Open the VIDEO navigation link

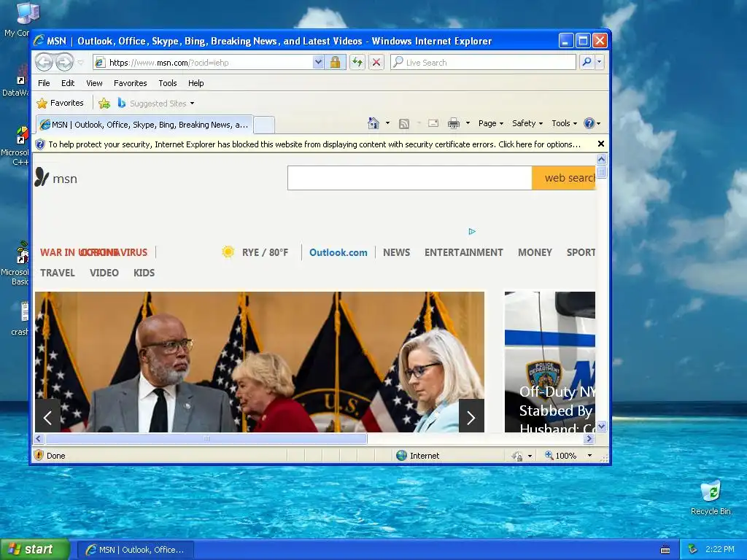[x=104, y=273]
